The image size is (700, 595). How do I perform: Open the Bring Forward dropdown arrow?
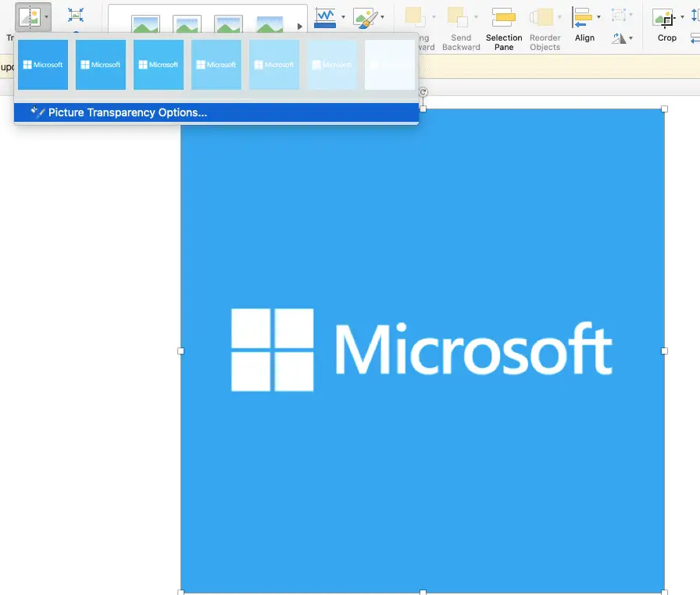point(434,17)
